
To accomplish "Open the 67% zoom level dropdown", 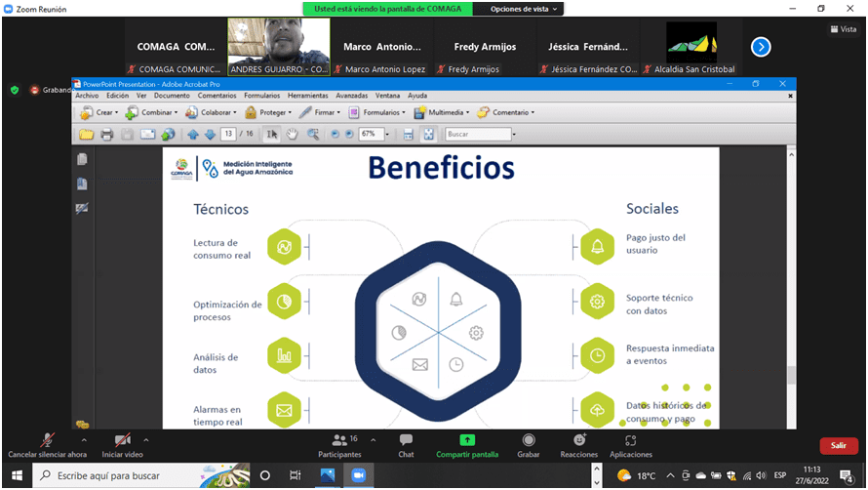I will pos(387,134).
